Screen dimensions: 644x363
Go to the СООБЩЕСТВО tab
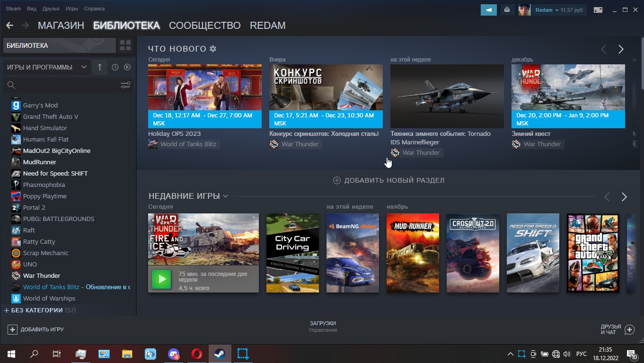click(x=205, y=26)
